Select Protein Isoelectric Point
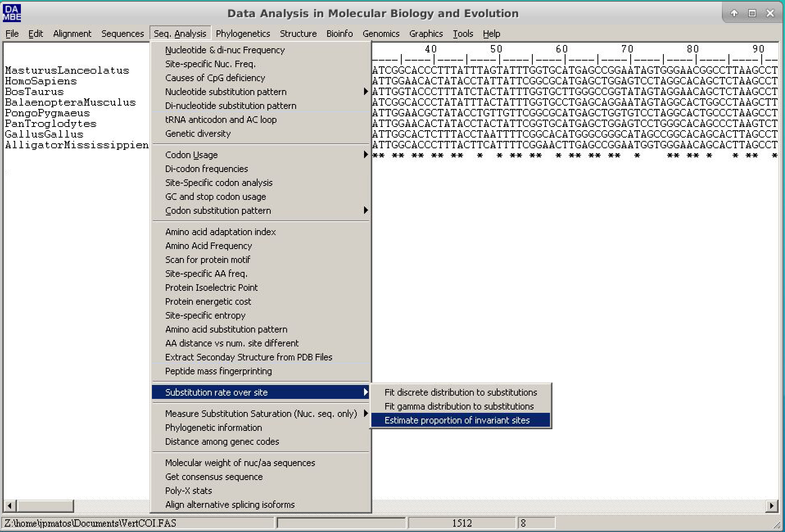Image resolution: width=785 pixels, height=532 pixels. pos(261,288)
